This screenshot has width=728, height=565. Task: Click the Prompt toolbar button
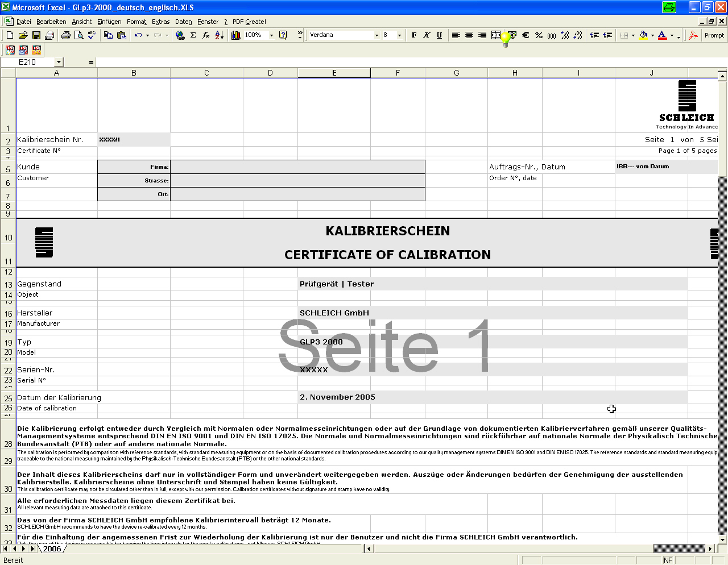pos(714,35)
